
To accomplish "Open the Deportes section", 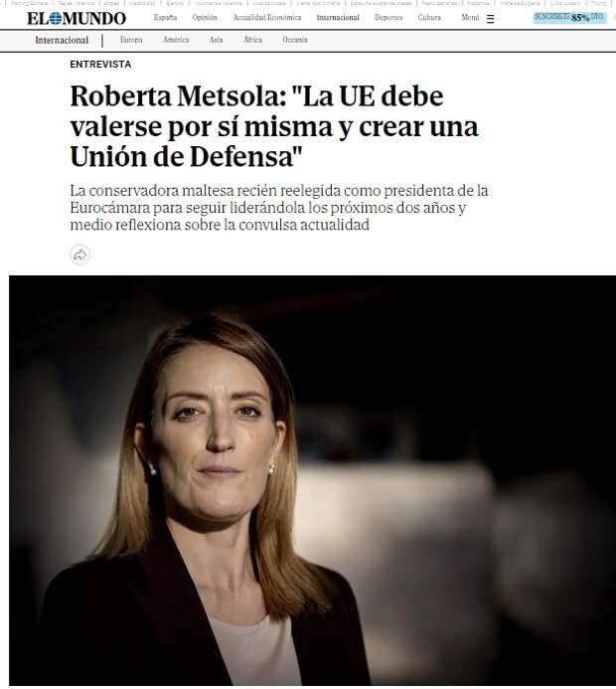I will pos(388,18).
